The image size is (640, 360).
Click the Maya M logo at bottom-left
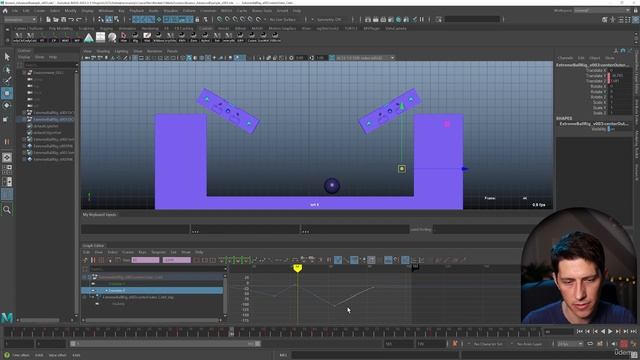pyautogui.click(x=7, y=318)
